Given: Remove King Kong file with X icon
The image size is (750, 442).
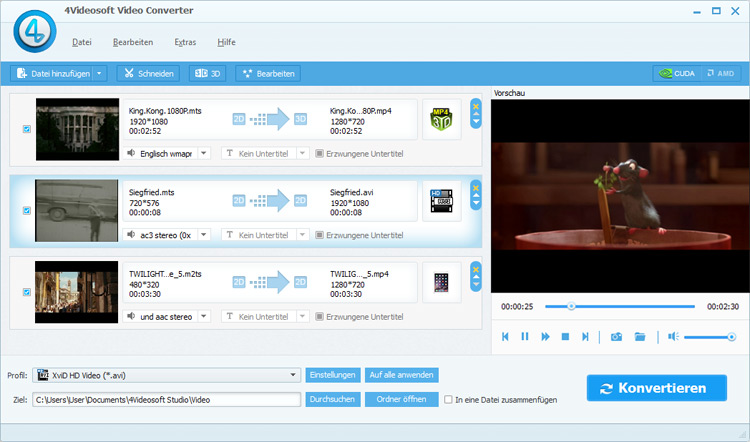Looking at the screenshot, I should [x=476, y=104].
